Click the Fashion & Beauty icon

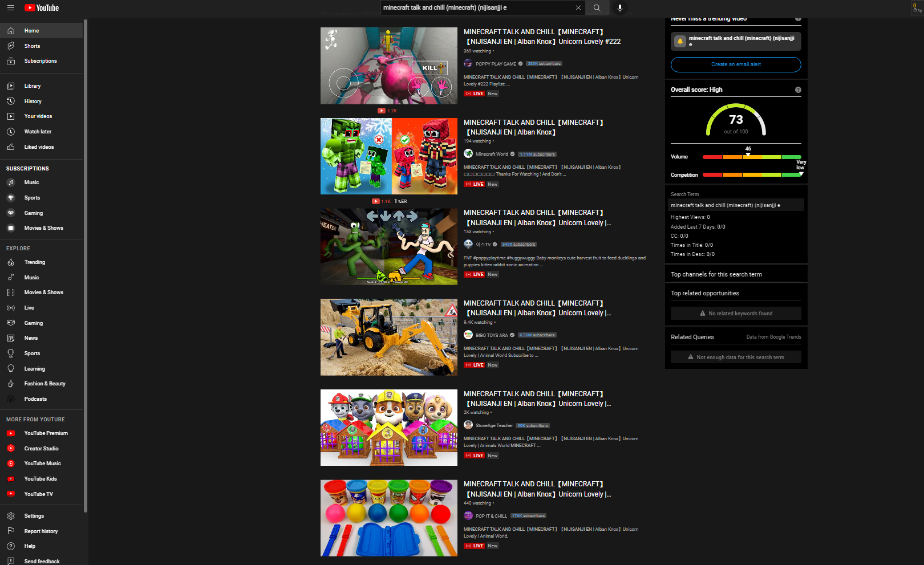click(x=11, y=384)
